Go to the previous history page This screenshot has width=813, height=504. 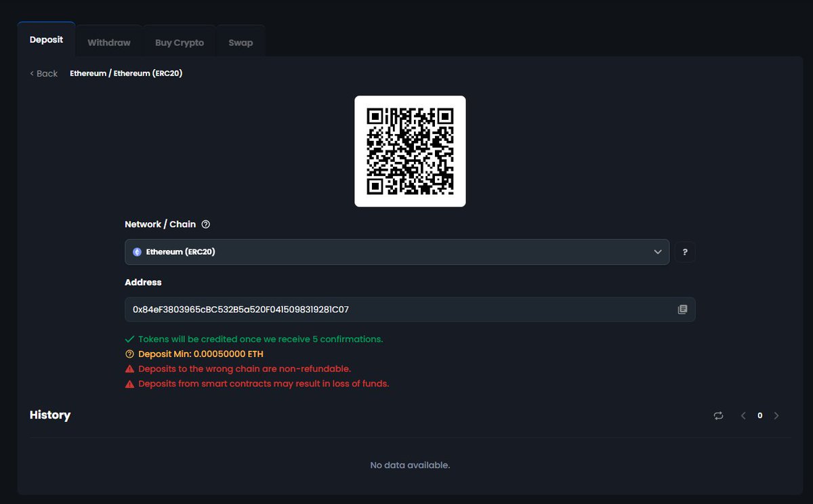pos(743,415)
